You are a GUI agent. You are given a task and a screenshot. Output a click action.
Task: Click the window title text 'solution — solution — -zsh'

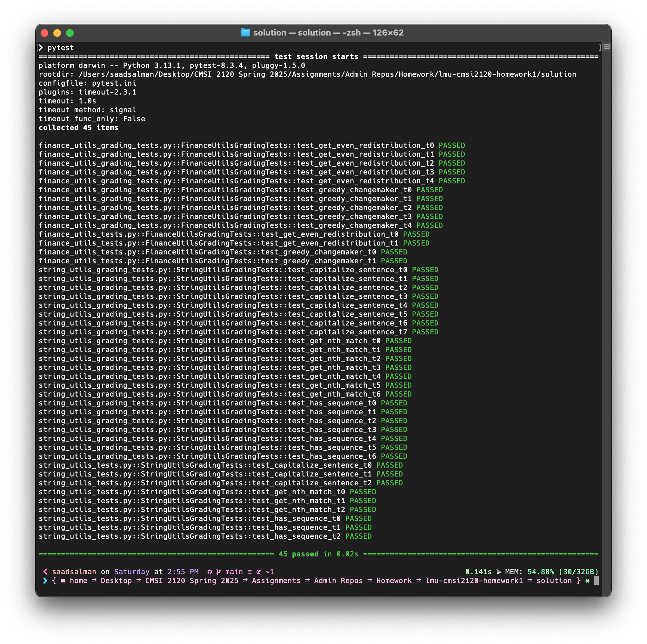coord(307,33)
